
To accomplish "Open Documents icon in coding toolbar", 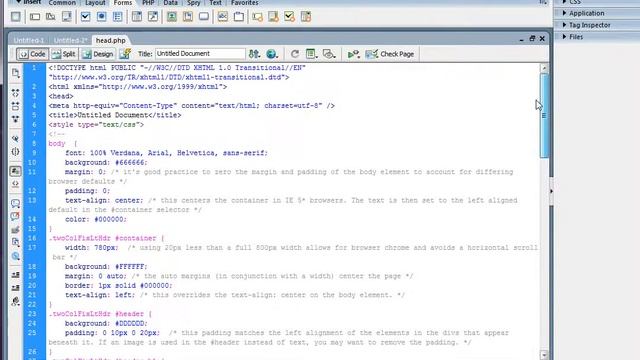I will click(x=16, y=73).
